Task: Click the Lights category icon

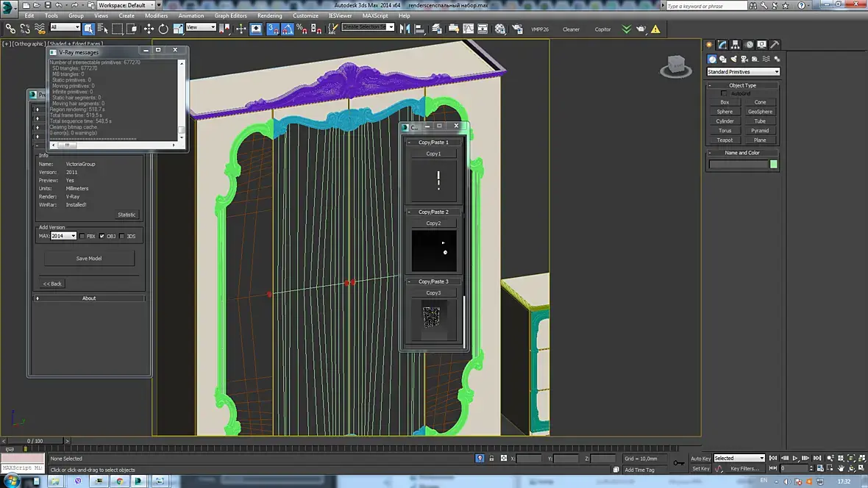Action: [x=733, y=59]
